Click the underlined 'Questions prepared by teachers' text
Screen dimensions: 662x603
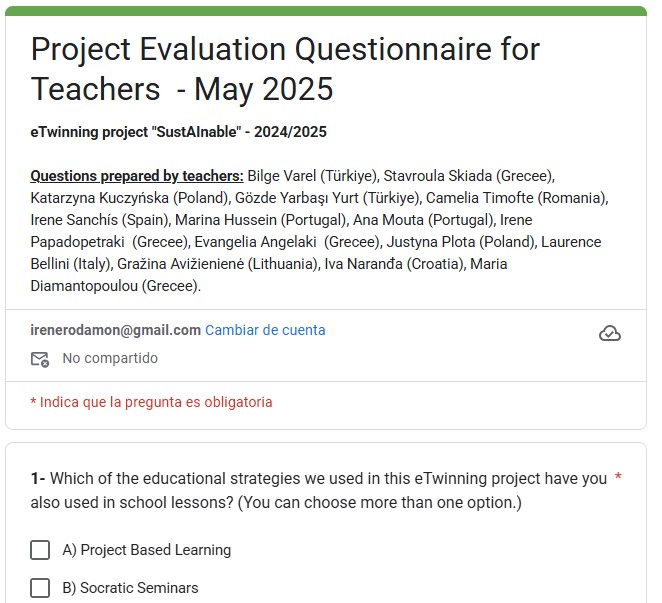(x=137, y=176)
